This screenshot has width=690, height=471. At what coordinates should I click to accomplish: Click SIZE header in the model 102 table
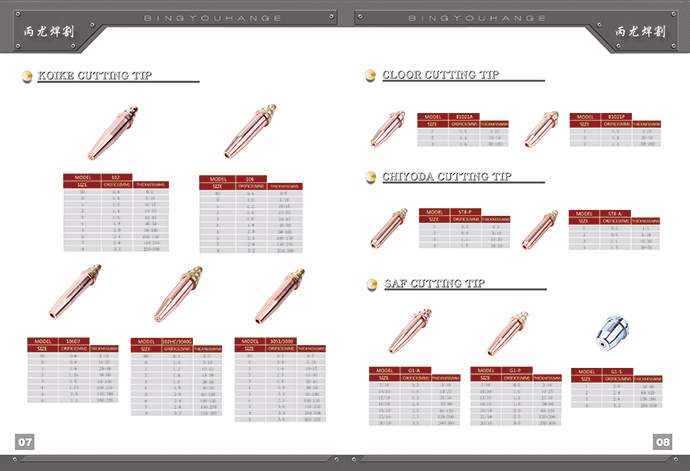[x=82, y=185]
